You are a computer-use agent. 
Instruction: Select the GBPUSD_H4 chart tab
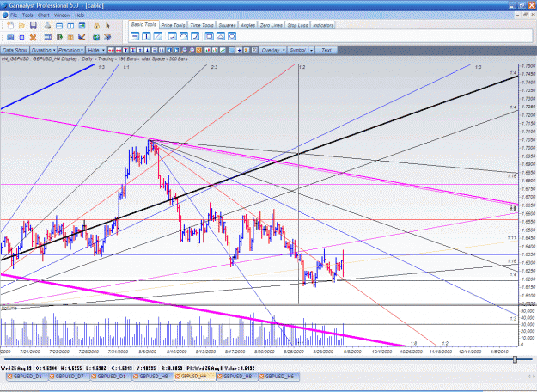(x=195, y=377)
